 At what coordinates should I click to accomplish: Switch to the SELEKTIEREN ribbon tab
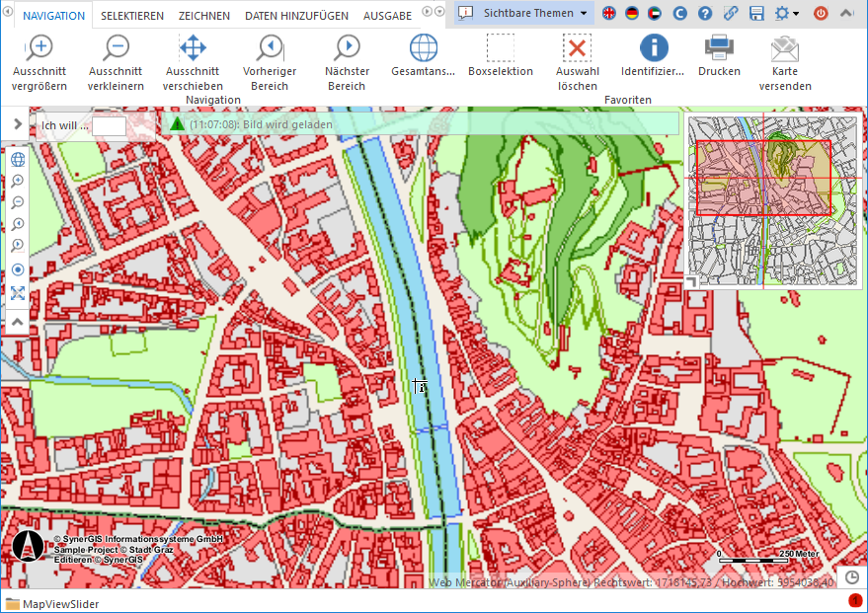pyautogui.click(x=132, y=16)
